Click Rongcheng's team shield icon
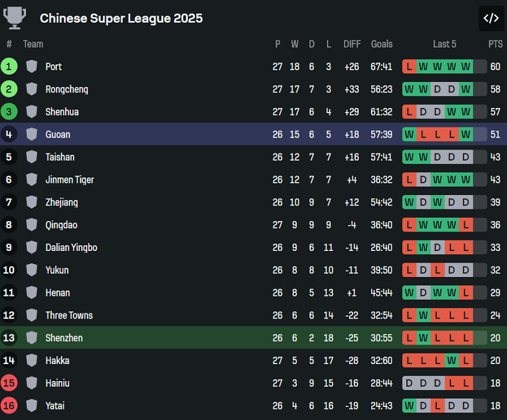 click(32, 89)
